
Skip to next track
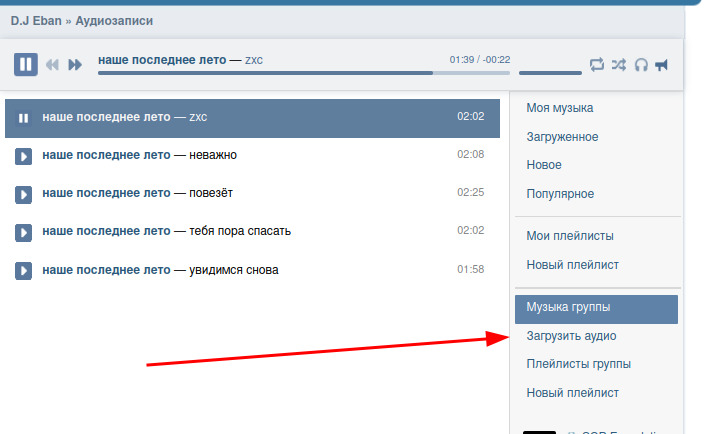(75, 65)
